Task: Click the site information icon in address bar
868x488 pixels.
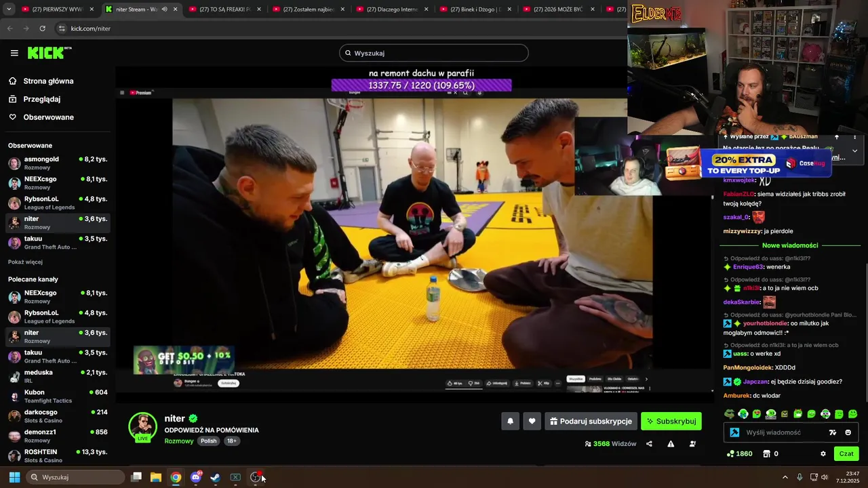Action: 62,28
